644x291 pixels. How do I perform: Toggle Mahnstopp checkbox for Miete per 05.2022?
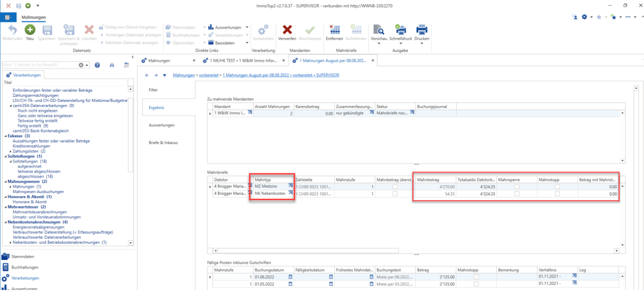click(477, 284)
